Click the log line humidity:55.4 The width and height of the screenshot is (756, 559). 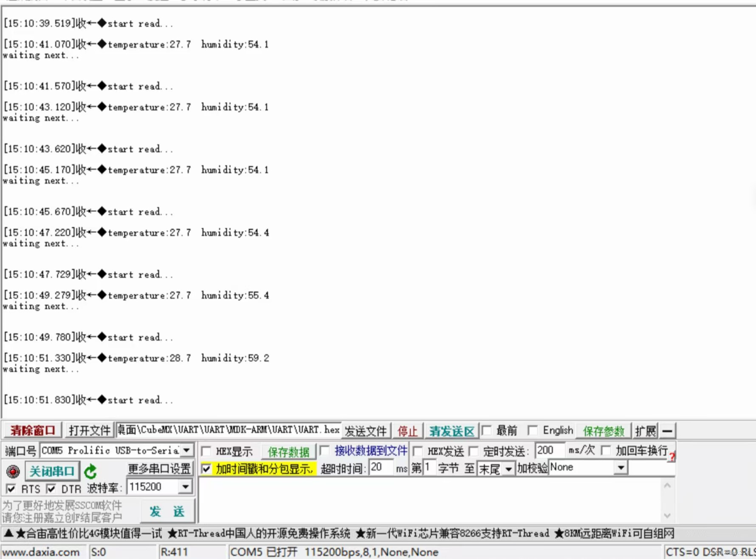coord(136,295)
